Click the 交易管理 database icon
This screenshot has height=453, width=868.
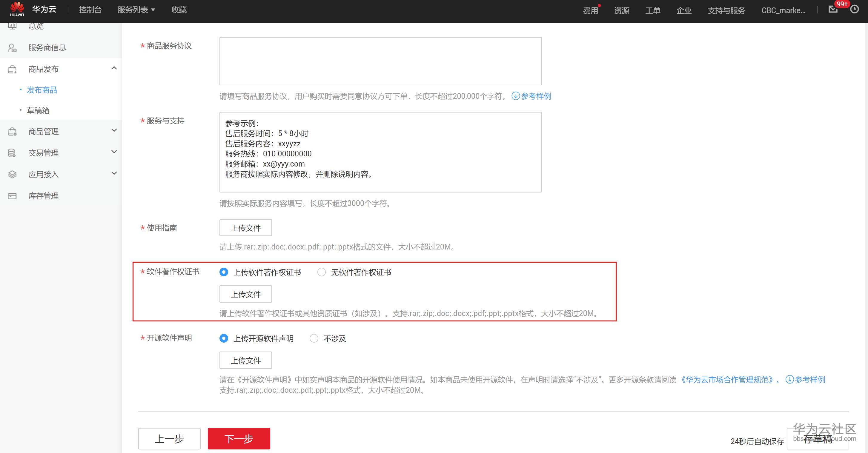click(x=12, y=153)
